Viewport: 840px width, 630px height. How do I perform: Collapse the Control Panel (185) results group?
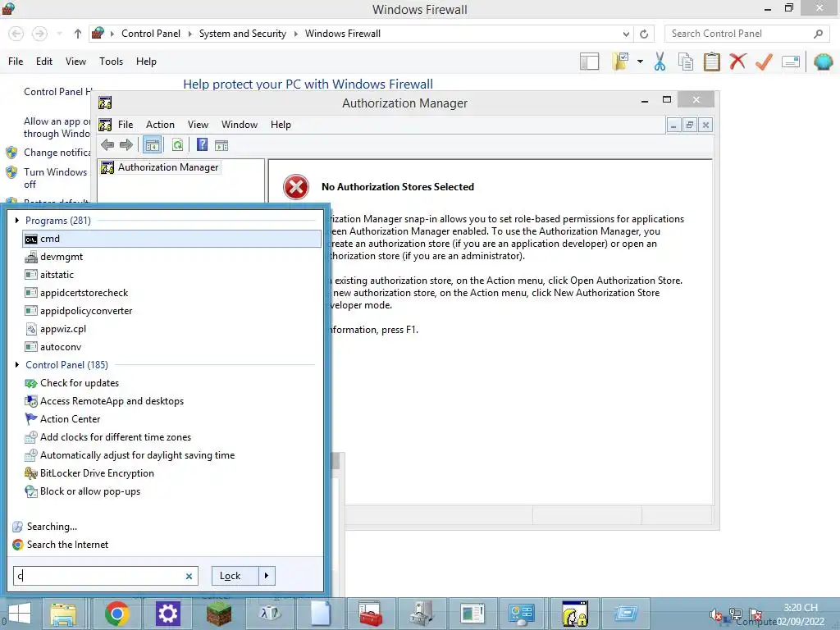[x=17, y=365]
